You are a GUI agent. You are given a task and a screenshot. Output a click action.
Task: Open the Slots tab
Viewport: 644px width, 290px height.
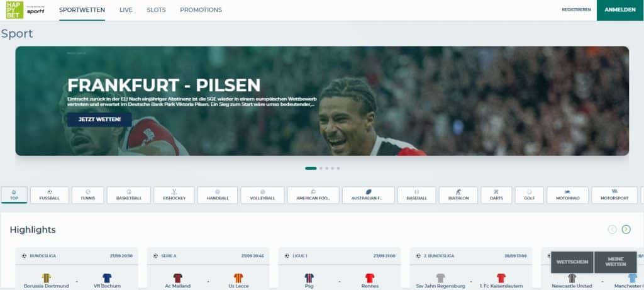point(156,10)
